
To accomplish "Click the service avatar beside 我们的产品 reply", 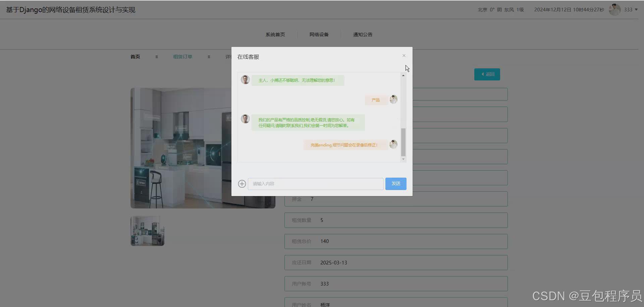I will [245, 119].
